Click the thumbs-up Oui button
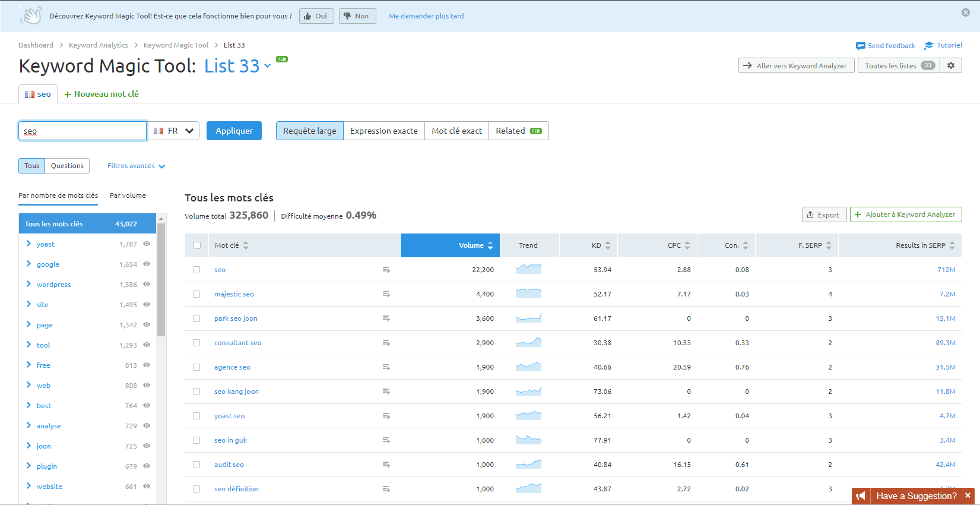This screenshot has width=980, height=505. click(x=316, y=16)
